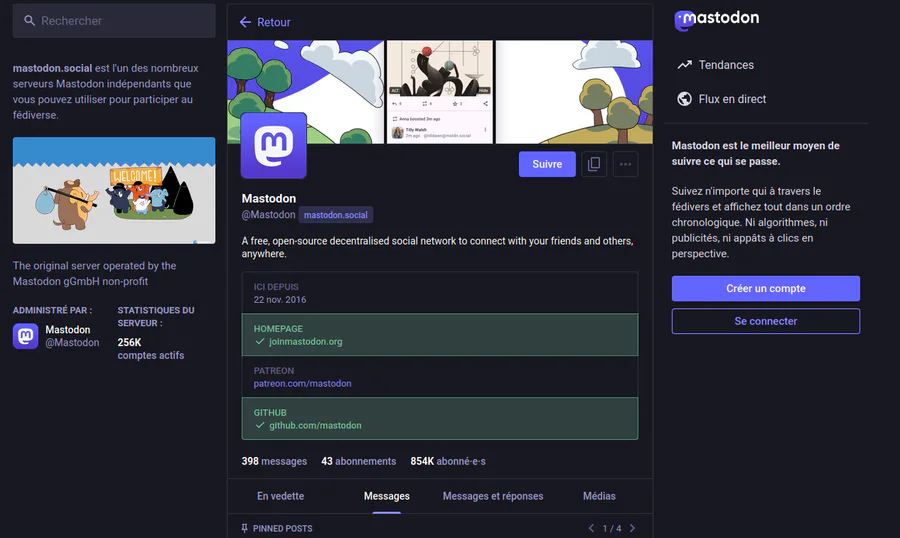Click the 1 / 4 pinned counter
This screenshot has height=538, width=900.
tap(612, 528)
